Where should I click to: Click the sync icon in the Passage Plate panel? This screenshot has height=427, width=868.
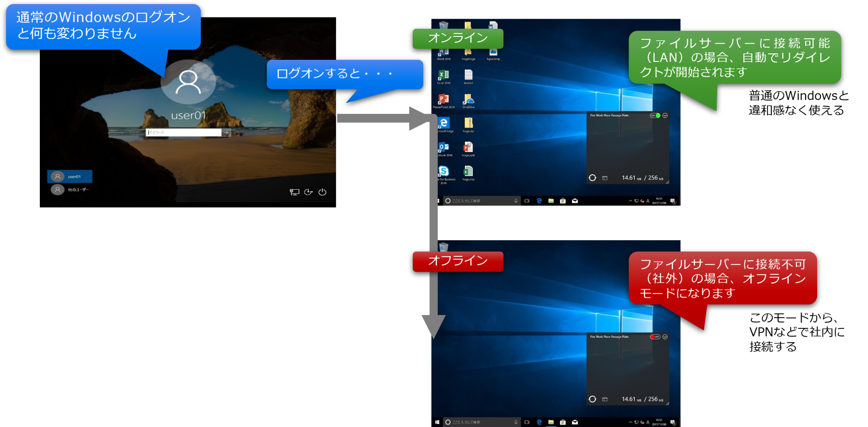593,178
